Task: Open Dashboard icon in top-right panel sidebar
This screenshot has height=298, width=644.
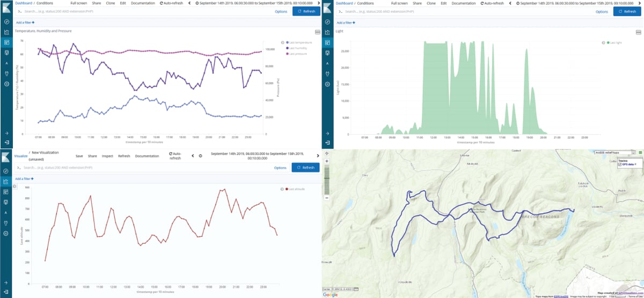Action: click(x=328, y=42)
